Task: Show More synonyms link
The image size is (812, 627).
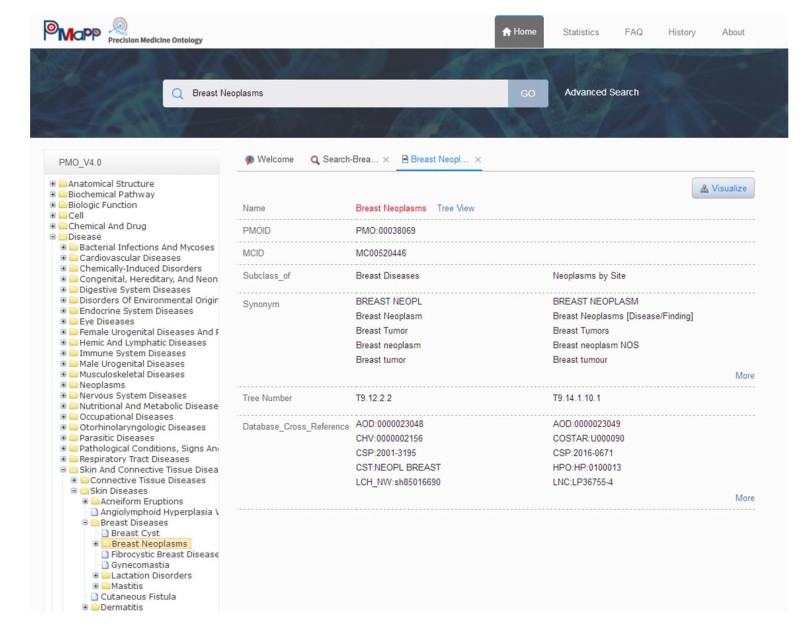Action: (745, 375)
